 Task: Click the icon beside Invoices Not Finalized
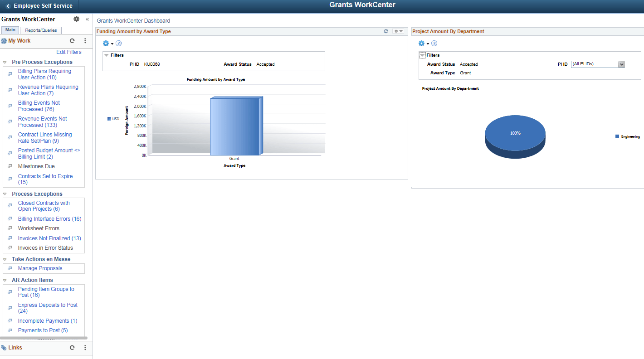[10, 238]
